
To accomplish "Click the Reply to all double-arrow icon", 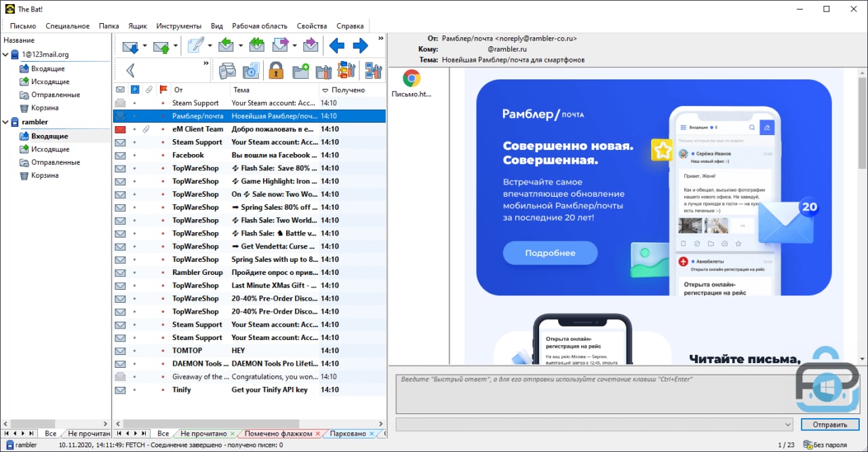I will [x=256, y=45].
